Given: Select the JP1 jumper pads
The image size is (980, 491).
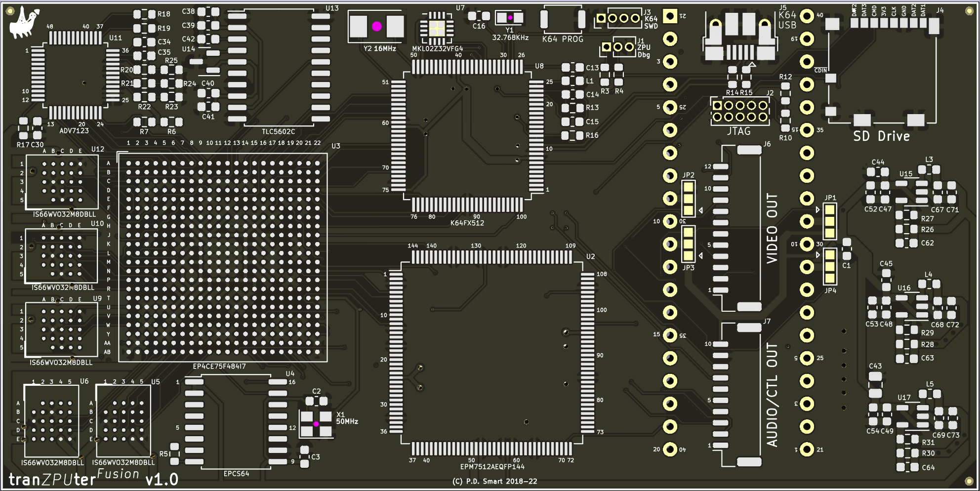Looking at the screenshot, I should (830, 221).
